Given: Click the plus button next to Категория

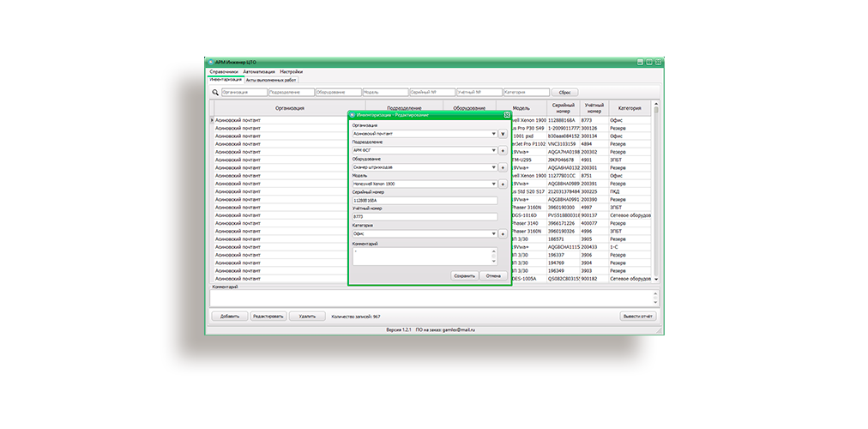Looking at the screenshot, I should pyautogui.click(x=503, y=233).
